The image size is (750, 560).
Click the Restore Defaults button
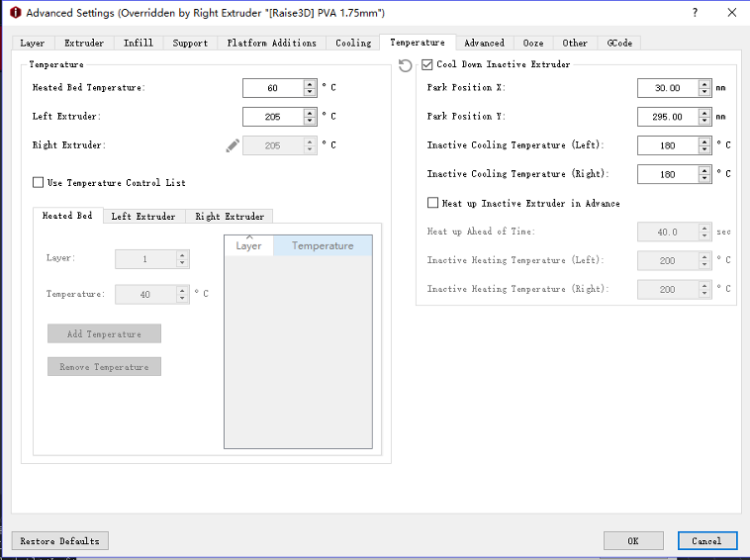[60, 541]
